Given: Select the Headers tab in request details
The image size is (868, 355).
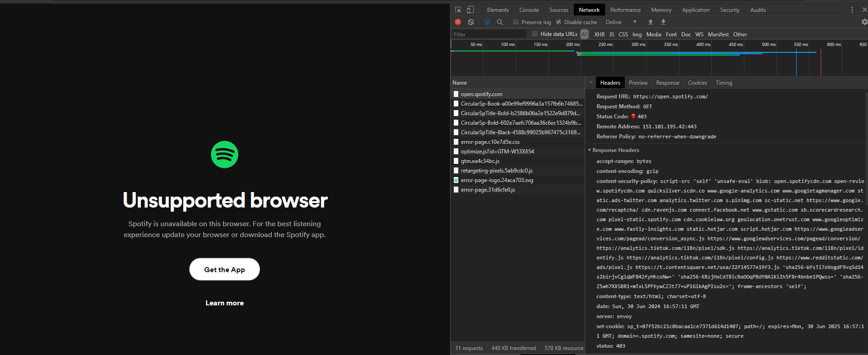Looking at the screenshot, I should click(610, 82).
